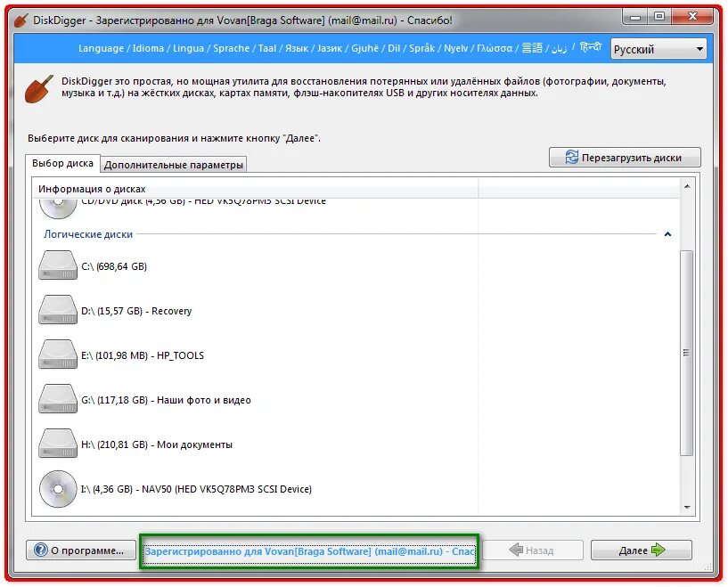The width and height of the screenshot is (728, 587).
Task: Select H:\ (210,81 GB) - Мои документы
Action: 157,444
